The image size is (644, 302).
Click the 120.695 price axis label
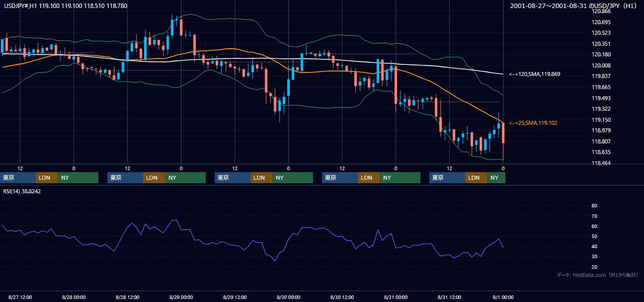pos(602,22)
